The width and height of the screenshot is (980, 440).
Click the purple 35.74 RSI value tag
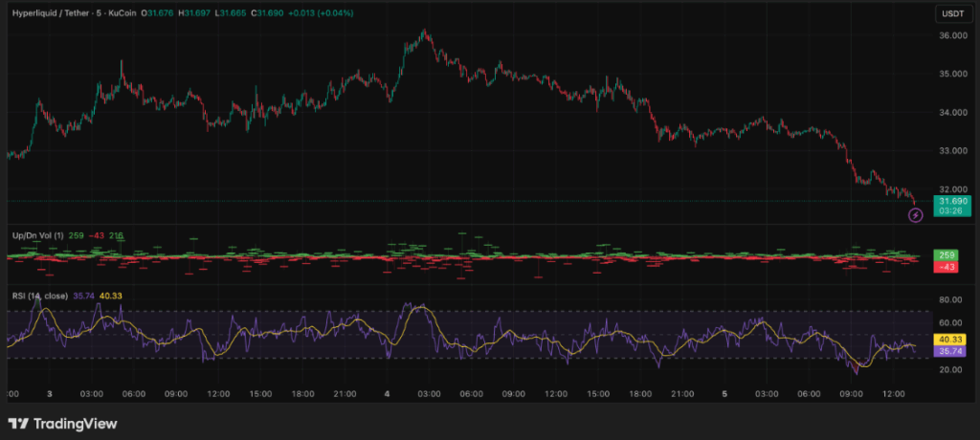pyautogui.click(x=951, y=351)
